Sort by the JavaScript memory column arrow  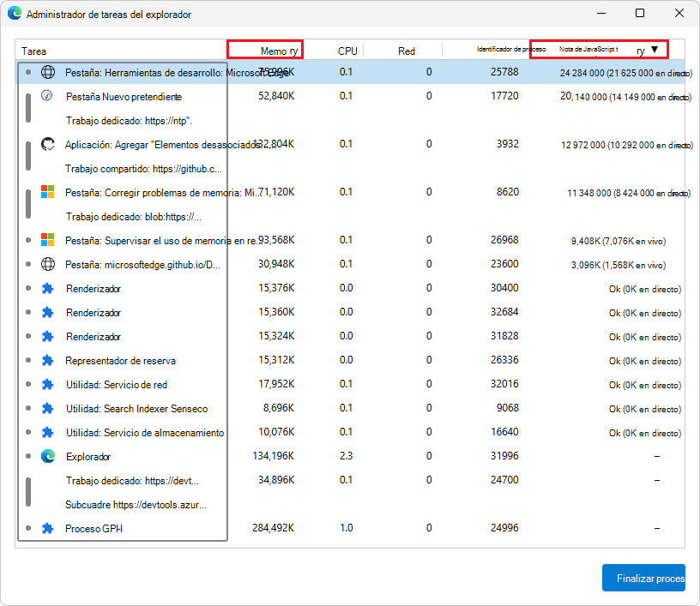(655, 50)
